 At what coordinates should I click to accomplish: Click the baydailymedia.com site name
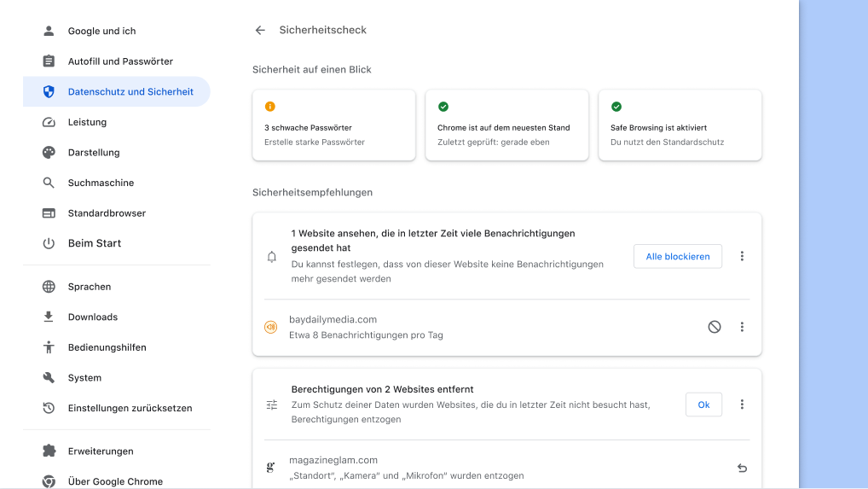tap(333, 319)
